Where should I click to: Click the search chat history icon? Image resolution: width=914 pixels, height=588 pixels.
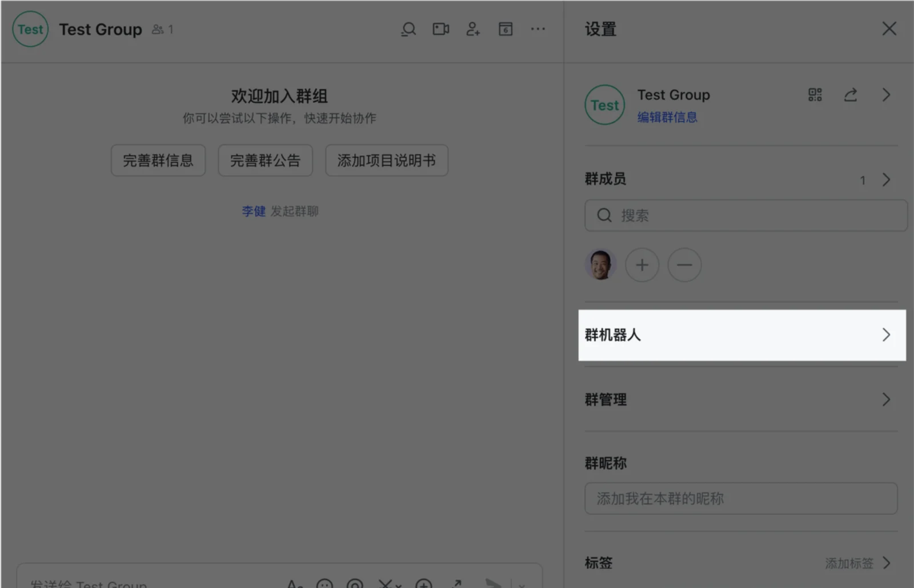(408, 29)
